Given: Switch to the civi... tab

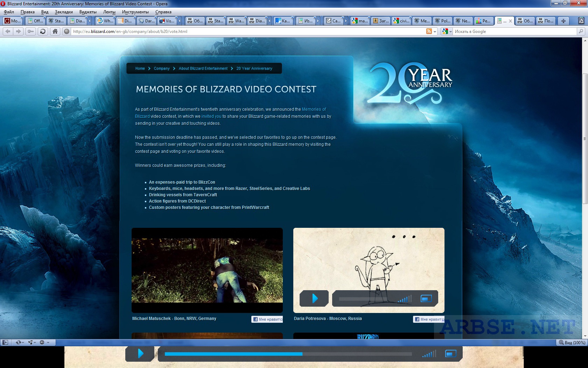Looking at the screenshot, I should coord(401,21).
